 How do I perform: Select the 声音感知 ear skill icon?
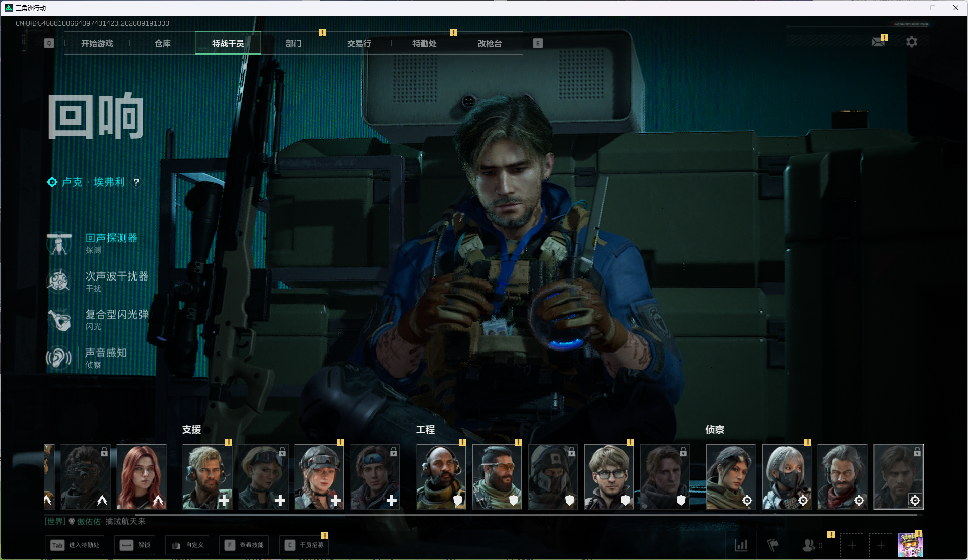point(59,358)
